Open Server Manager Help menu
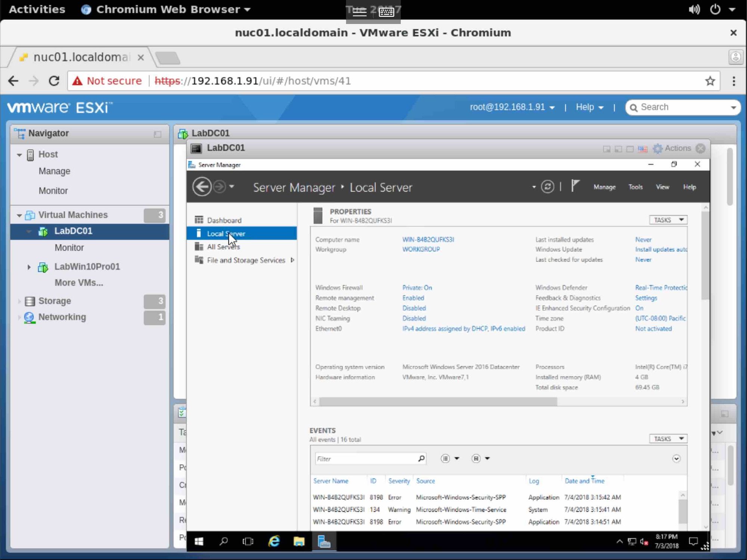Viewport: 747px width, 560px height. pyautogui.click(x=689, y=187)
